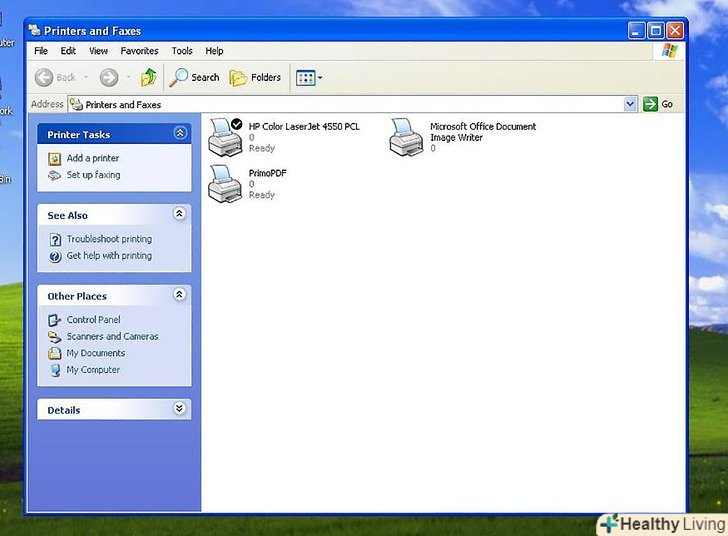Expand the Address bar dropdown
The image size is (728, 536).
pos(630,104)
